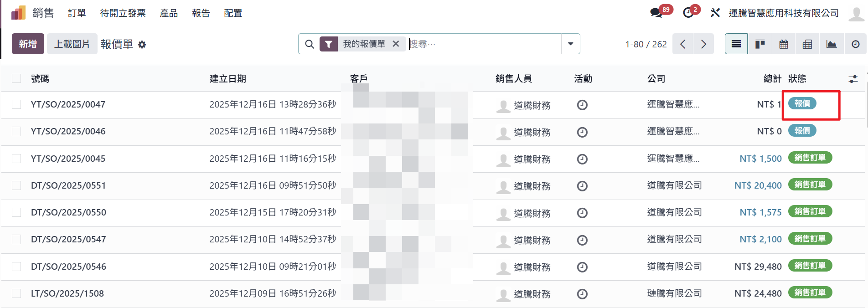Open the calendar view
Viewport: 868px width, 308px height.
pyautogui.click(x=784, y=44)
